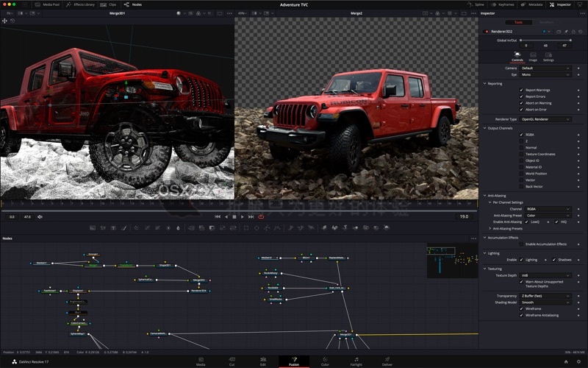Check Enable Accumulation Effects
The width and height of the screenshot is (588, 368).
coord(521,244)
